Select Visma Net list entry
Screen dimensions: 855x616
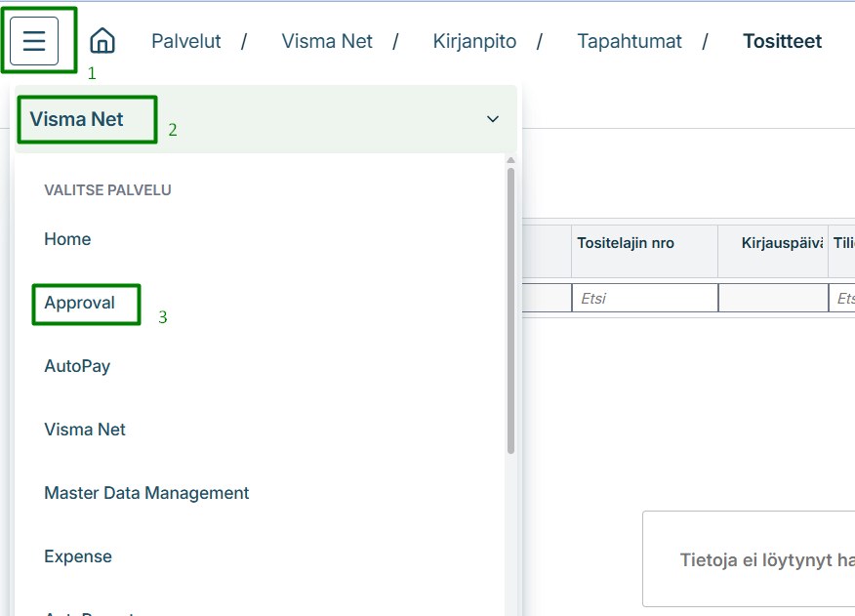coord(85,430)
